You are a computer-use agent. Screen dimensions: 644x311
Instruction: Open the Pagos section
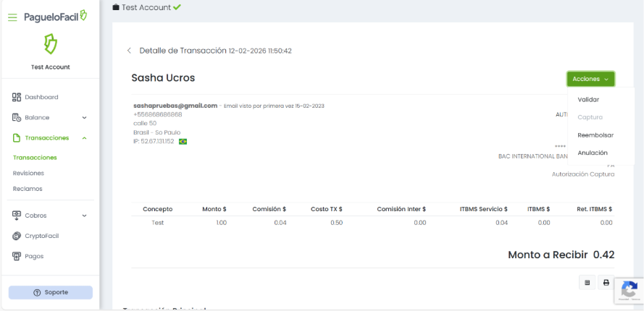34,256
